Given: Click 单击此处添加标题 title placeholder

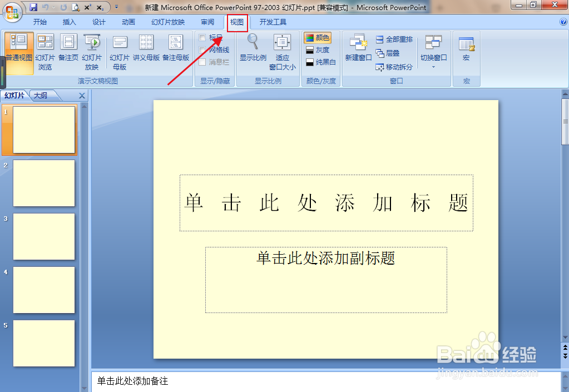Looking at the screenshot, I should click(326, 203).
